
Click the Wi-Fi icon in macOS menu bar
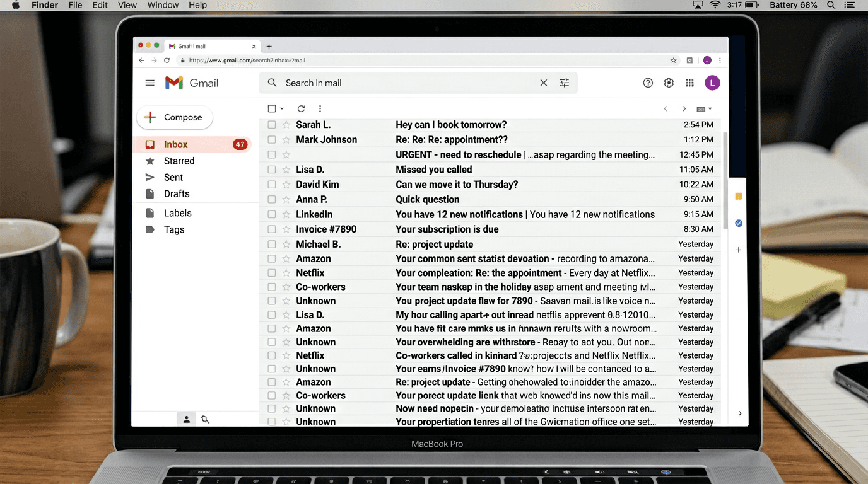[x=715, y=5]
